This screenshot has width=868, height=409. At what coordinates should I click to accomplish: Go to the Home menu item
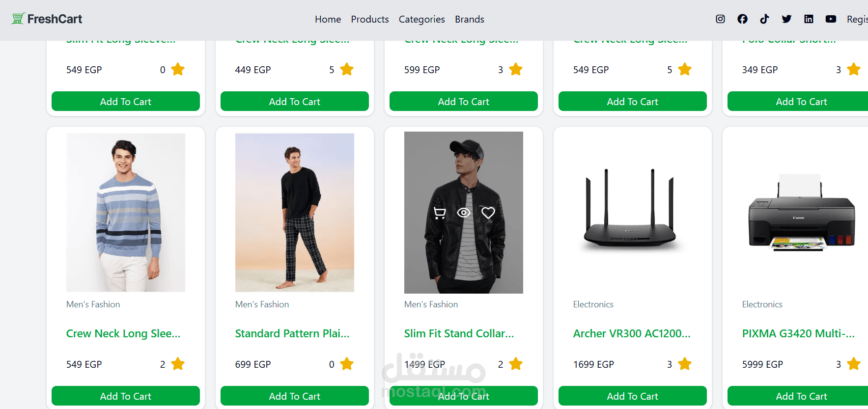[328, 19]
